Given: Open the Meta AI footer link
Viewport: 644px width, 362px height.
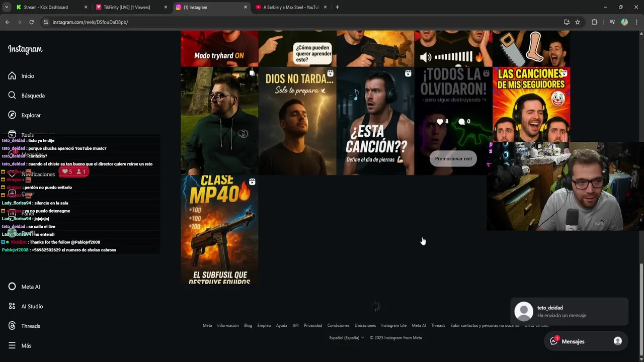Looking at the screenshot, I should pyautogui.click(x=419, y=326).
